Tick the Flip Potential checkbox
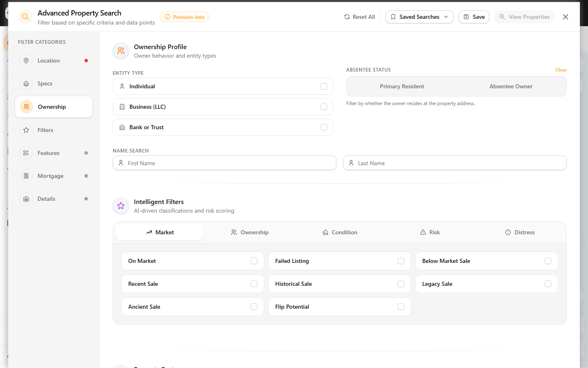 click(x=401, y=307)
